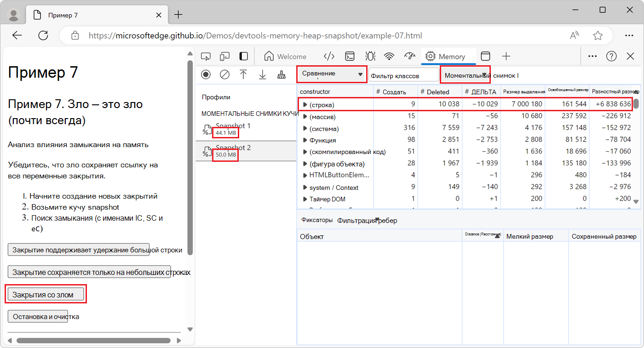The height and width of the screenshot is (348, 644).
Task: Switch to the Welcome tab
Action: (286, 57)
